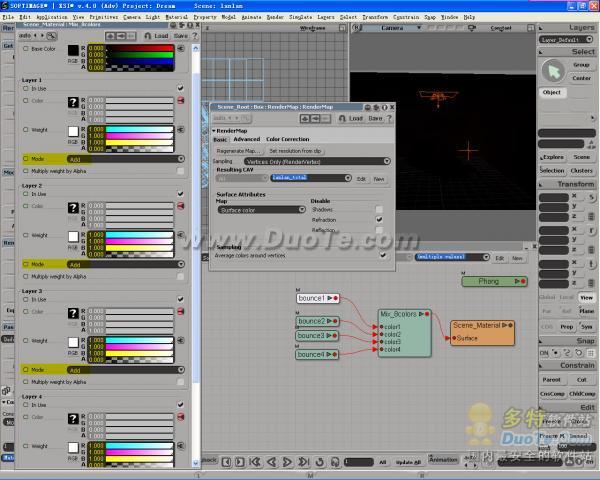600x480 pixels.
Task: Click Set resolution from clip button
Action: [295, 151]
